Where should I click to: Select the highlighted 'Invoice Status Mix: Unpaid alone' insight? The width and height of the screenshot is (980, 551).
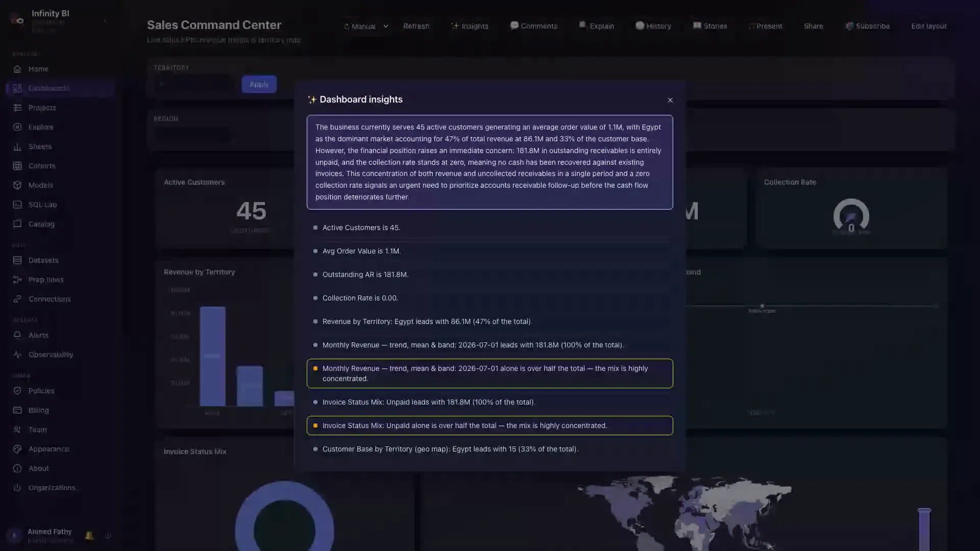tap(489, 425)
